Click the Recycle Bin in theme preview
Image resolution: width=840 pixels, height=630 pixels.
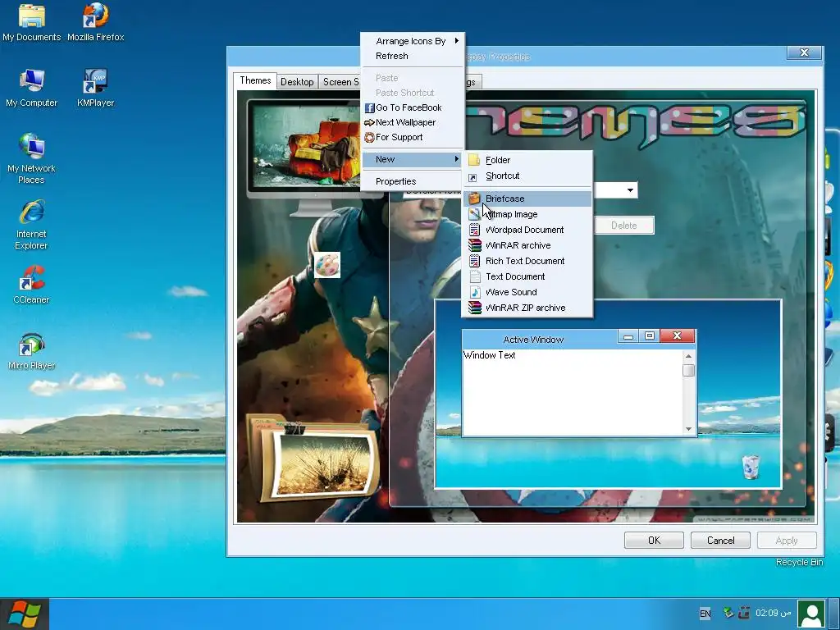click(751, 467)
